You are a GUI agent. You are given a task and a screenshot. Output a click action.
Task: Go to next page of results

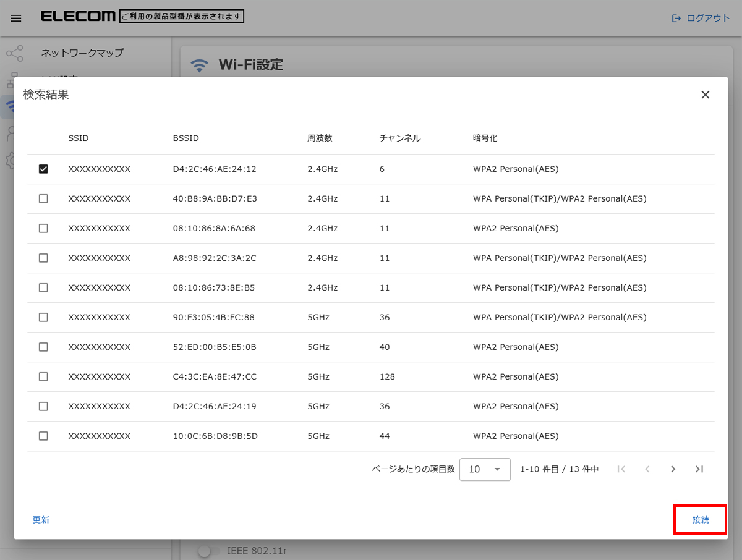673,469
